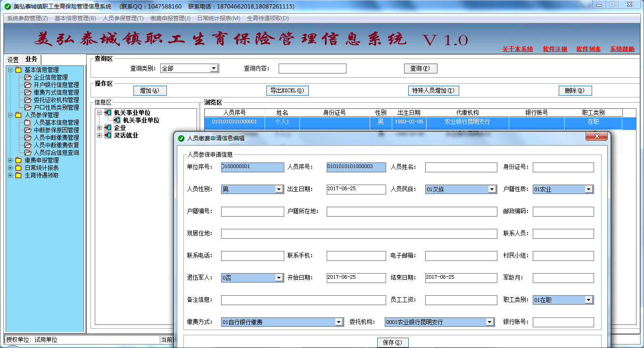Click the folder icon beside 人员综合信息查询

click(x=28, y=153)
